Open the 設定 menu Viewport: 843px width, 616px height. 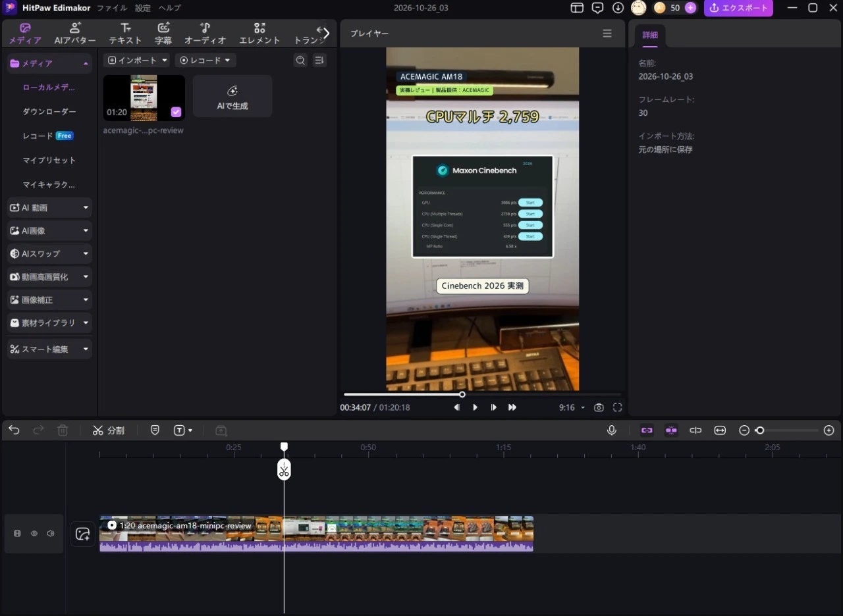click(x=143, y=8)
